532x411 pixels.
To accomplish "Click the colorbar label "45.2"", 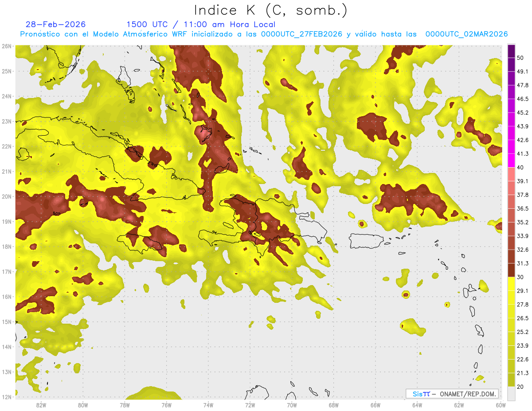I will tap(523, 113).
